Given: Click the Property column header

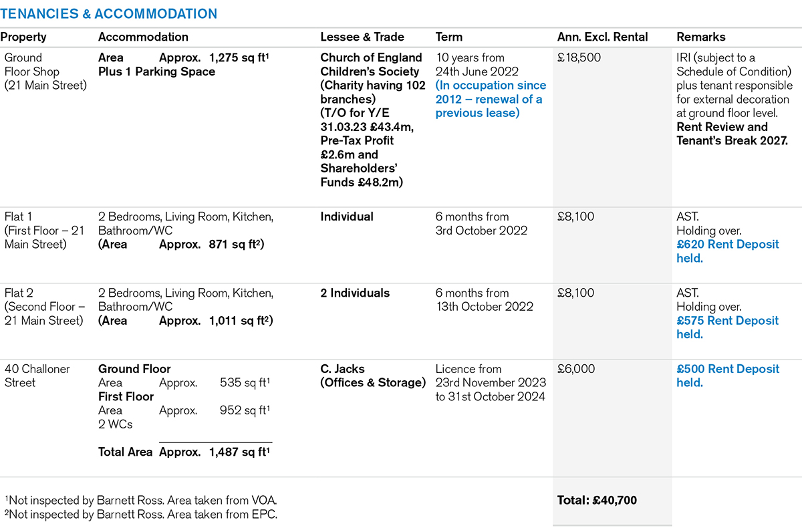Looking at the screenshot, I should [23, 37].
